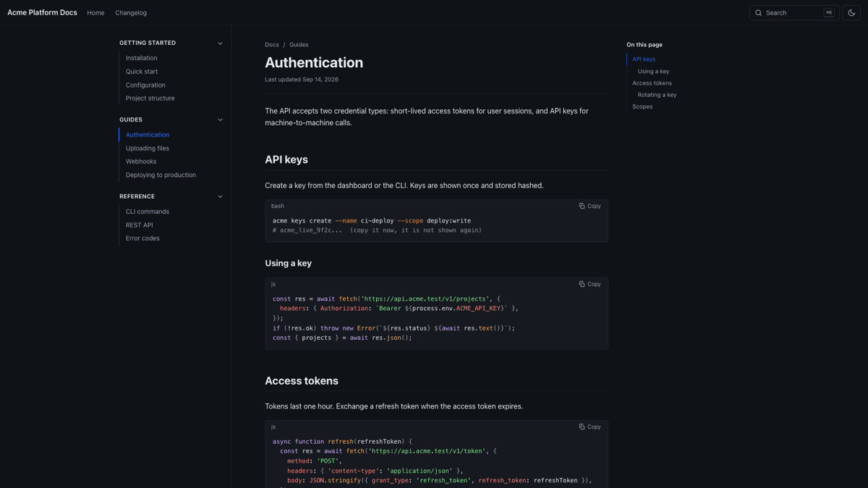Jump to Scopes in page outline
The width and height of the screenshot is (868, 488).
642,106
